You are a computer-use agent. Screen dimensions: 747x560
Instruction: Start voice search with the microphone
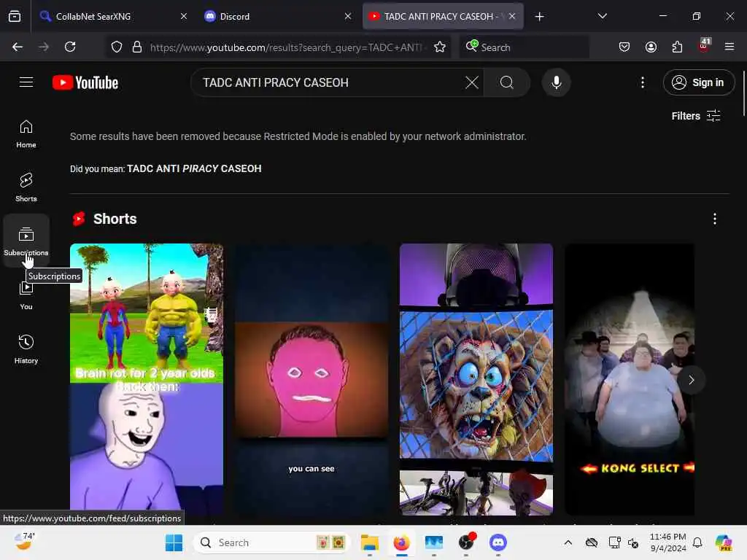556,82
